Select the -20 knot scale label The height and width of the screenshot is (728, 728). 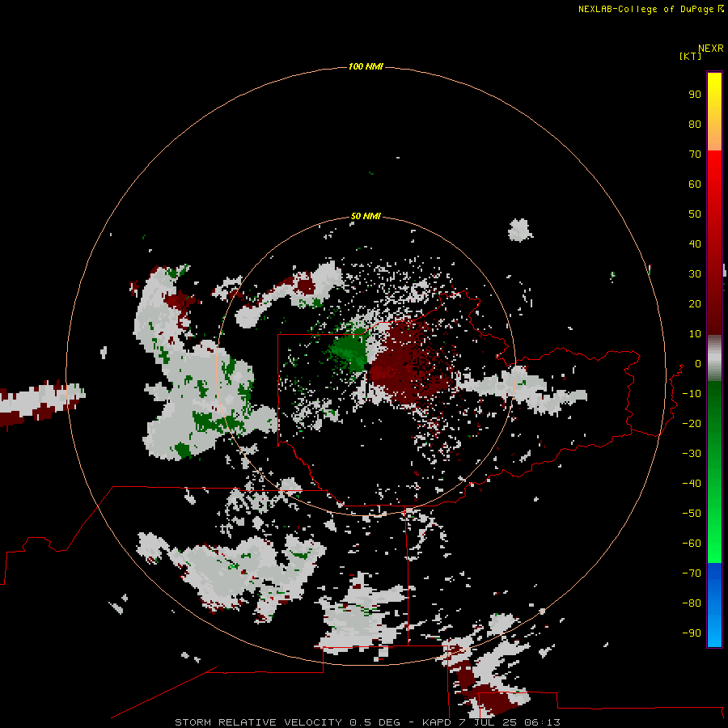(692, 423)
